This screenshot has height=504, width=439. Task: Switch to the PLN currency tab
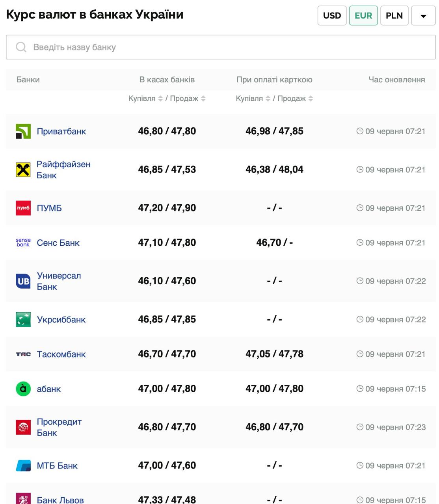pyautogui.click(x=394, y=16)
